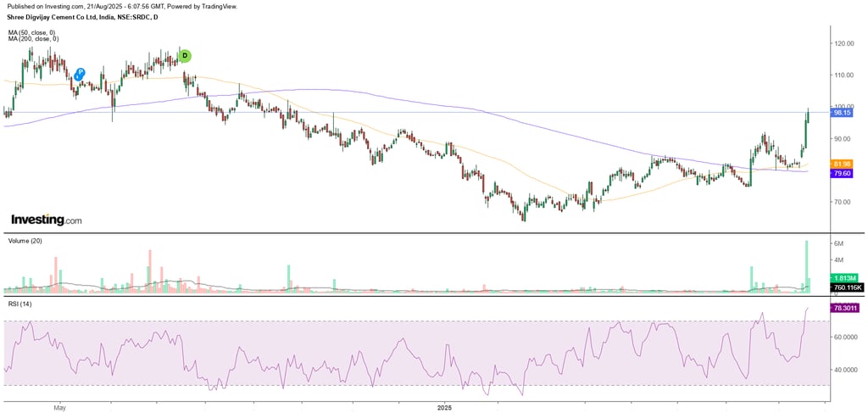Click the tallest green volume bar

coord(807,267)
